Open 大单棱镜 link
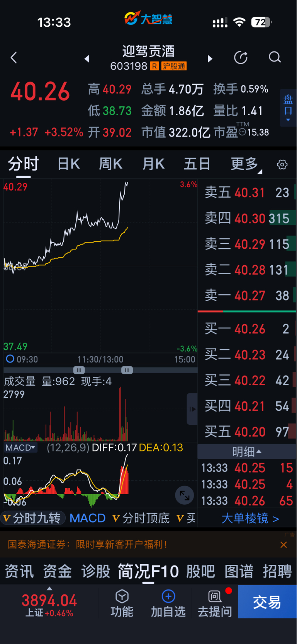The image size is (297, 644). pos(250,518)
